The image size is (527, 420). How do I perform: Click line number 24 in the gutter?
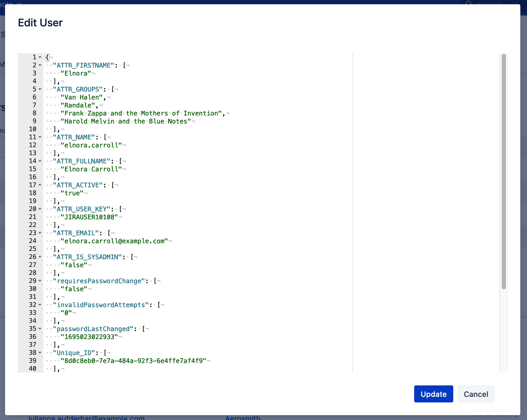click(x=32, y=241)
